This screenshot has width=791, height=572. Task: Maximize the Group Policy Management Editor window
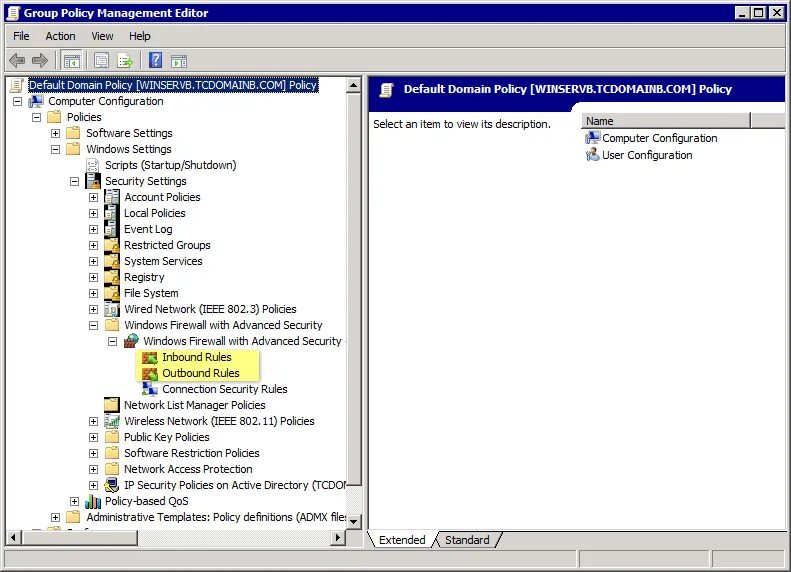click(758, 13)
